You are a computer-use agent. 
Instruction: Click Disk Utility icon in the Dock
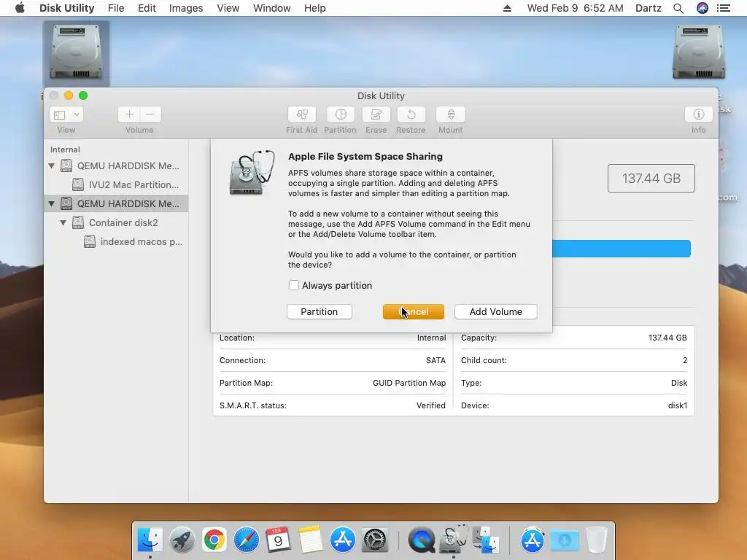[x=454, y=539]
